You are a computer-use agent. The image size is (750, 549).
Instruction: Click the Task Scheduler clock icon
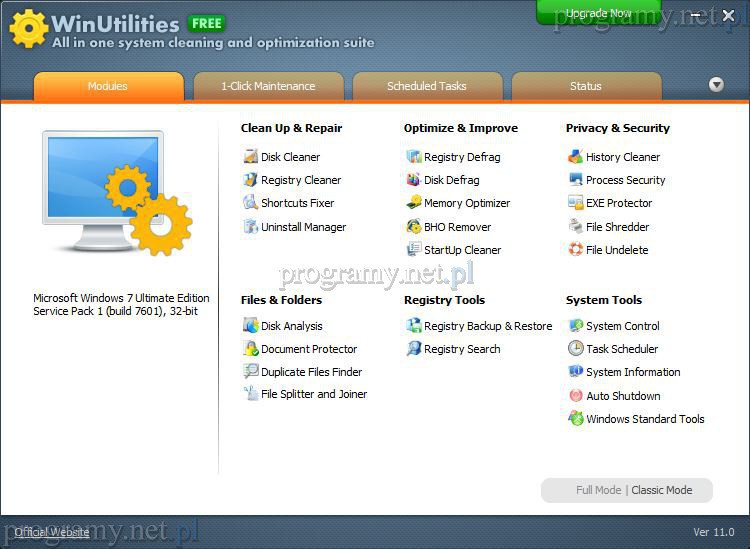(575, 349)
